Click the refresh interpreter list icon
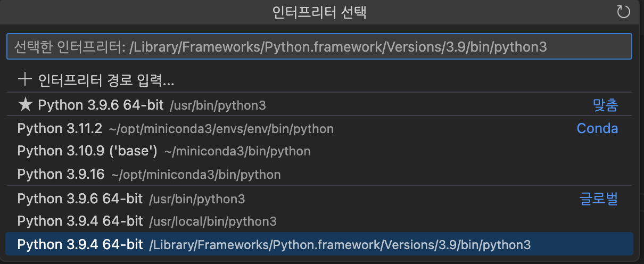644x264 pixels. pos(623,12)
